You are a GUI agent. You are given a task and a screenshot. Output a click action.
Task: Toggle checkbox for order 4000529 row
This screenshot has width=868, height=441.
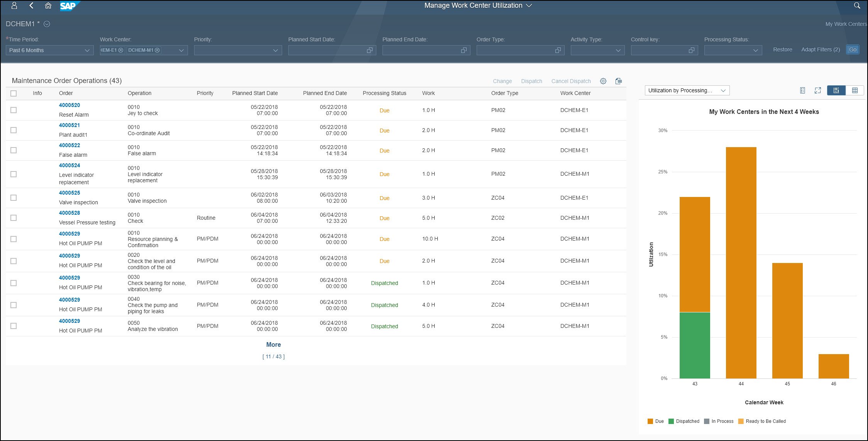pos(15,239)
